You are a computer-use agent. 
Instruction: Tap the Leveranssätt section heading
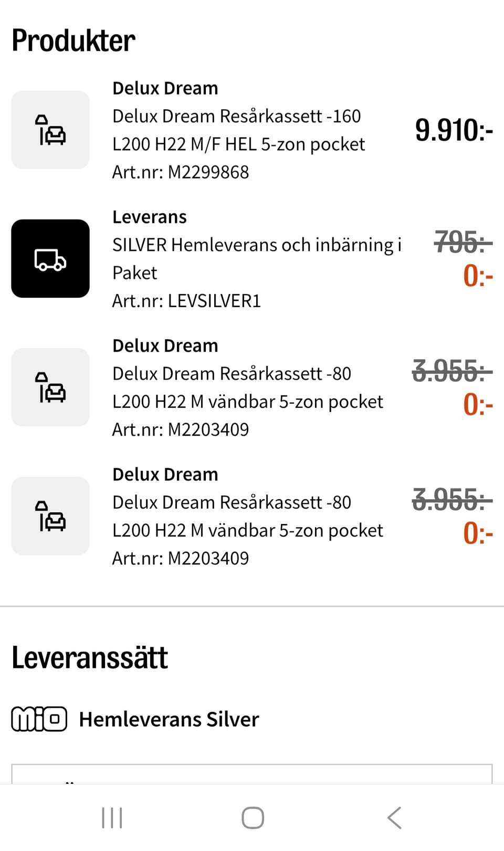[90, 657]
